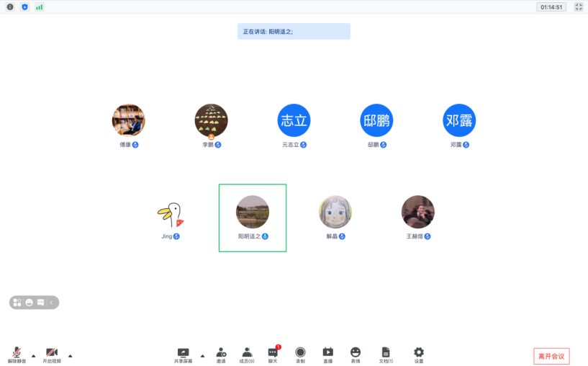Viewport: 588px width, 366px height.
Task: Show the members list (成员)
Action: pyautogui.click(x=247, y=353)
